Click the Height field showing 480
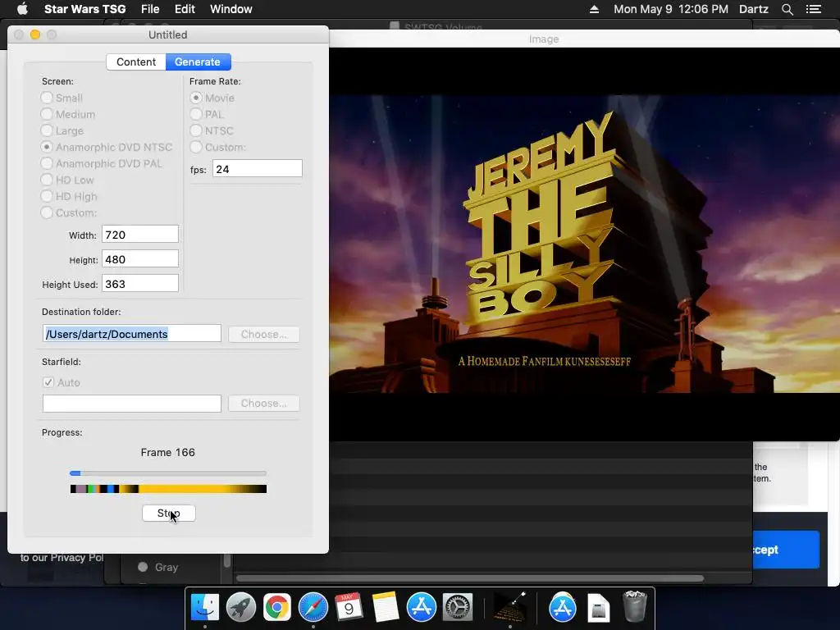 click(139, 259)
